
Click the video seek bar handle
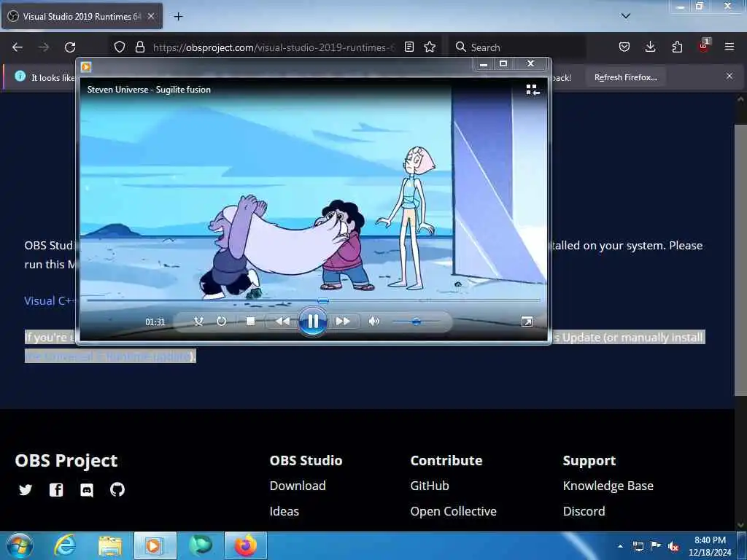coord(323,300)
